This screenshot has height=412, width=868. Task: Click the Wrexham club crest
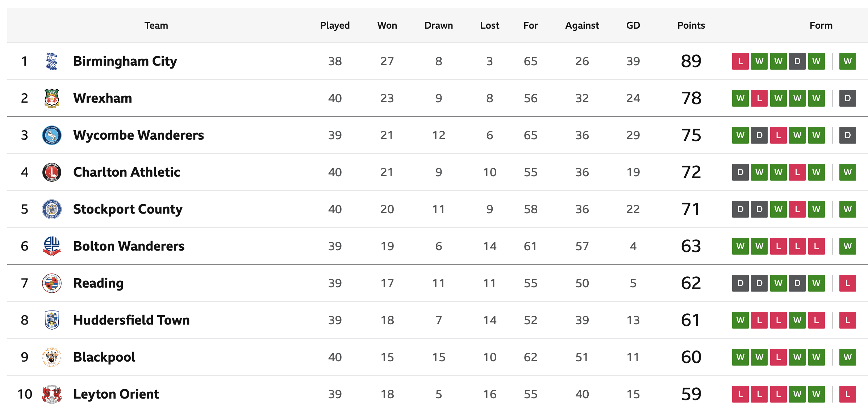point(52,98)
